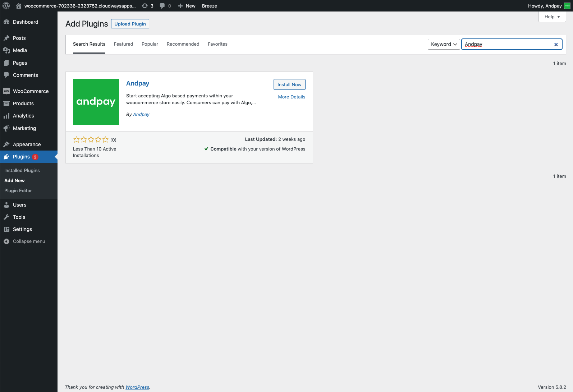Image resolution: width=573 pixels, height=392 pixels.
Task: Switch to the Popular plugins tab
Action: click(x=150, y=44)
